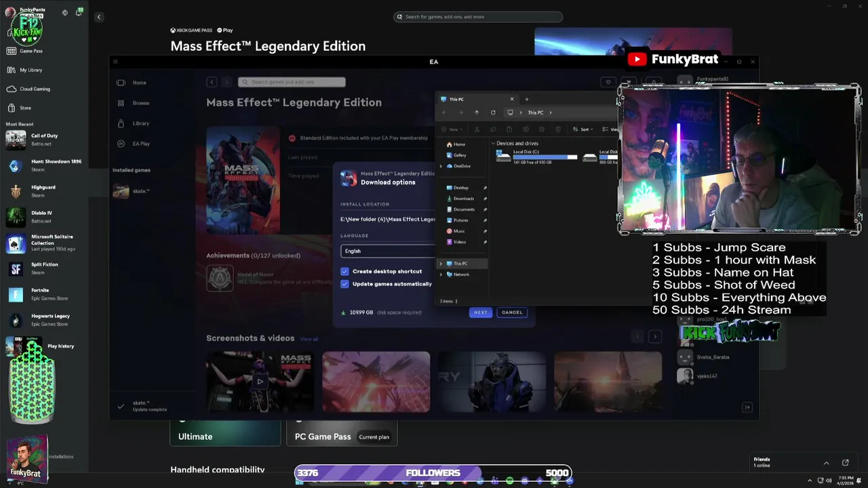Click Explorer up arrow

click(477, 113)
